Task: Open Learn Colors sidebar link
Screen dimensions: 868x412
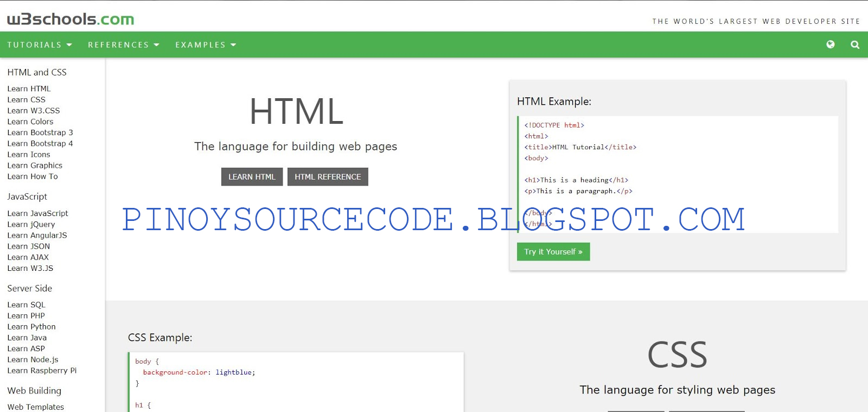Action: pyautogui.click(x=30, y=122)
